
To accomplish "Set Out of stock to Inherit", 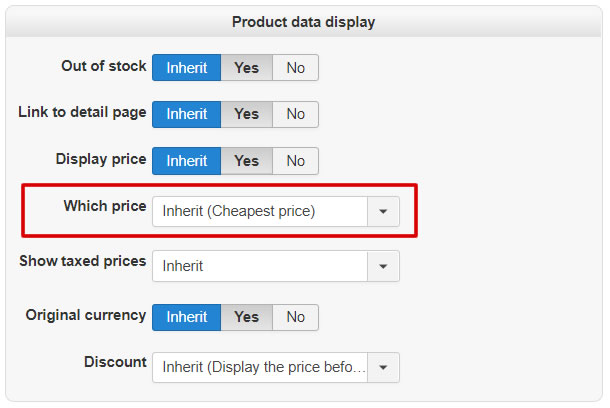I will point(186,68).
